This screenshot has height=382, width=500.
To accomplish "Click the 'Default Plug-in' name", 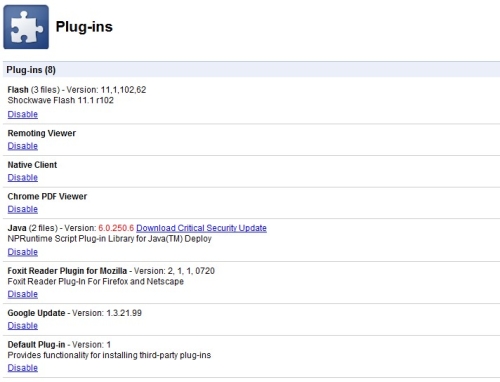I will [36, 344].
